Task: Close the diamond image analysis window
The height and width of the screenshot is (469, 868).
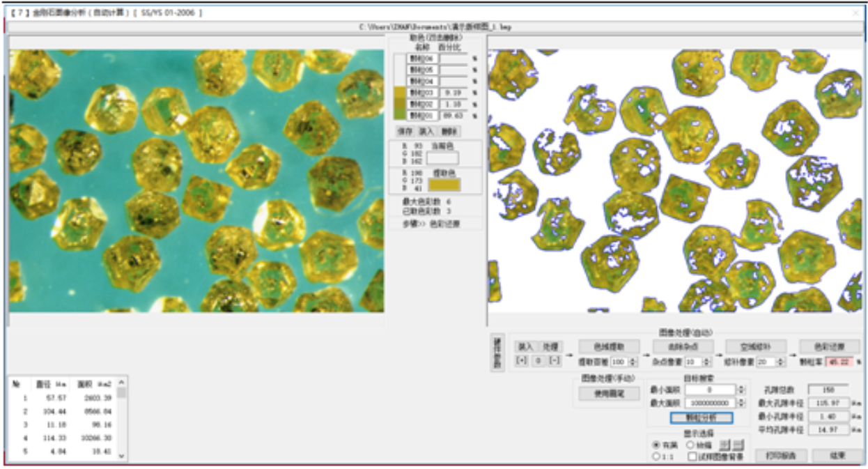Action: point(856,13)
